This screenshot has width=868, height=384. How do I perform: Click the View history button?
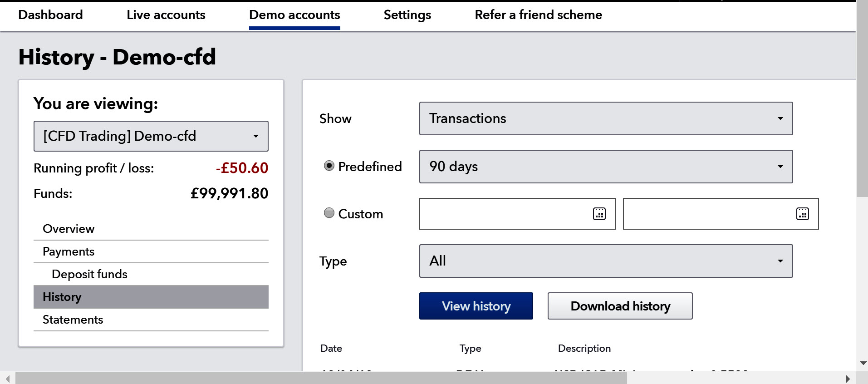click(x=476, y=306)
